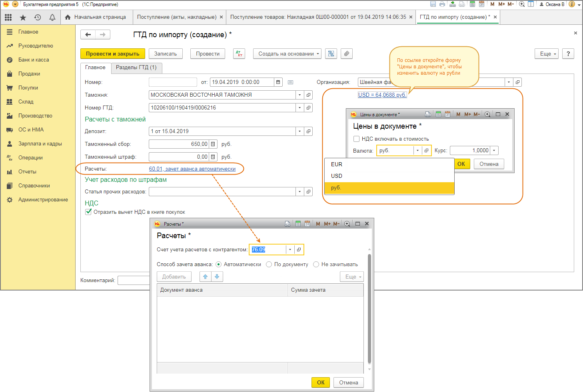Uncheck 'Отразить вычет НДС в книге покупок'
583x392 pixels.
coord(88,212)
